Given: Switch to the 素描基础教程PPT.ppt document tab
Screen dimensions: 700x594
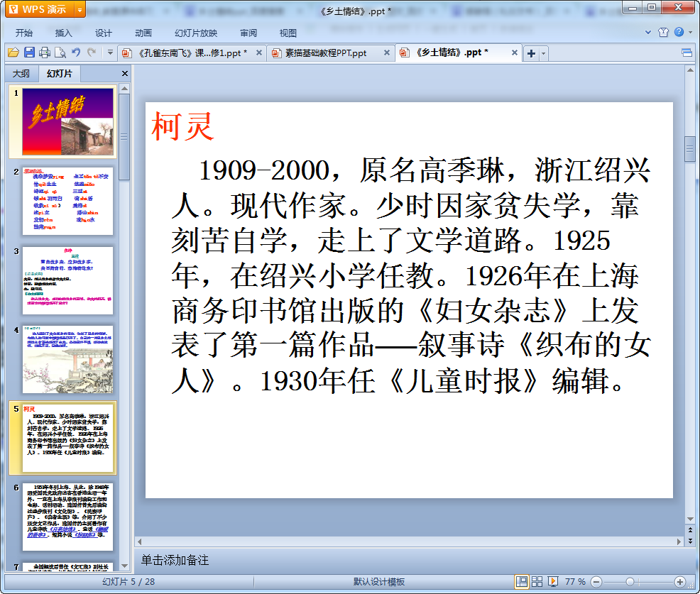Looking at the screenshot, I should (x=327, y=53).
